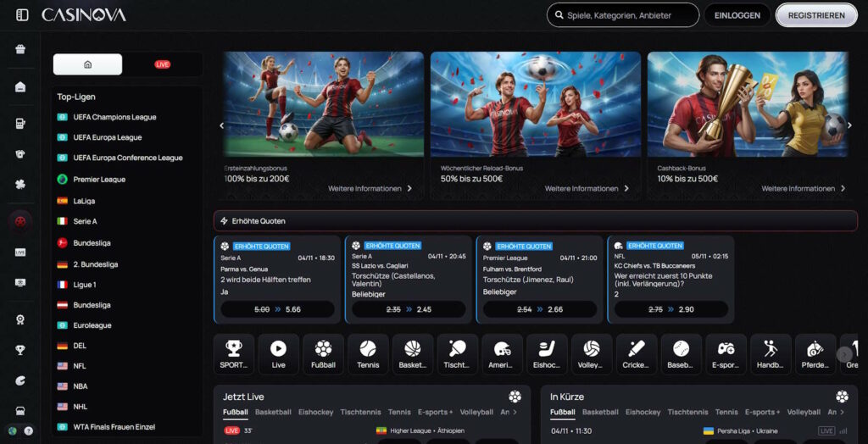The width and height of the screenshot is (868, 444).
Task: Open the gift box icon in left sidebar
Action: 20,49
